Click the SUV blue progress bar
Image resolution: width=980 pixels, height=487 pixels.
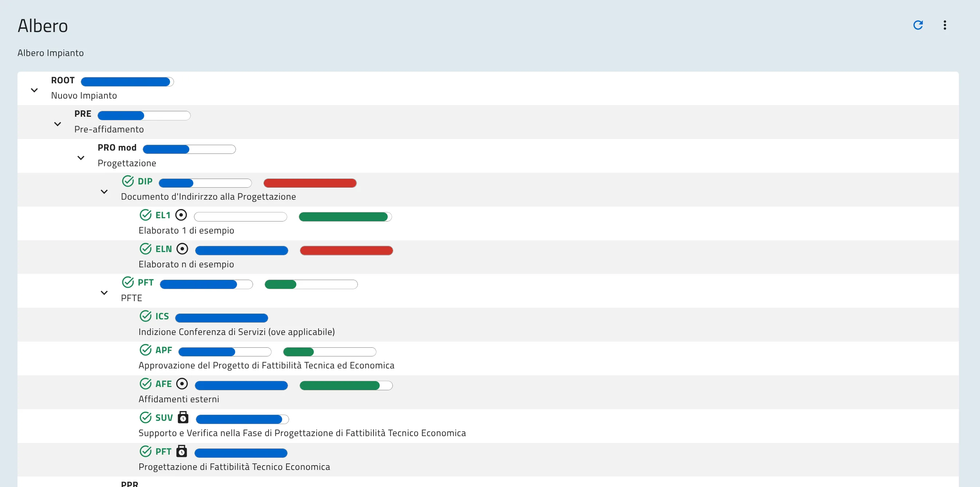click(242, 420)
